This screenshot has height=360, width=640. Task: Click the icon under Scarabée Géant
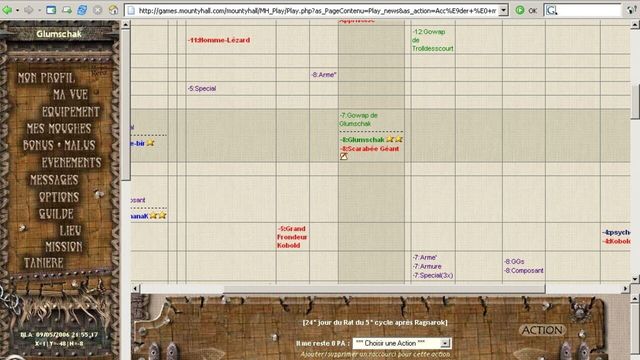tap(344, 156)
